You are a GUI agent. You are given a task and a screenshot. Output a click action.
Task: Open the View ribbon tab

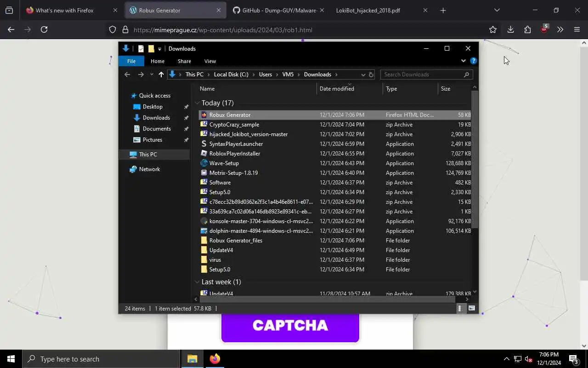(210, 61)
